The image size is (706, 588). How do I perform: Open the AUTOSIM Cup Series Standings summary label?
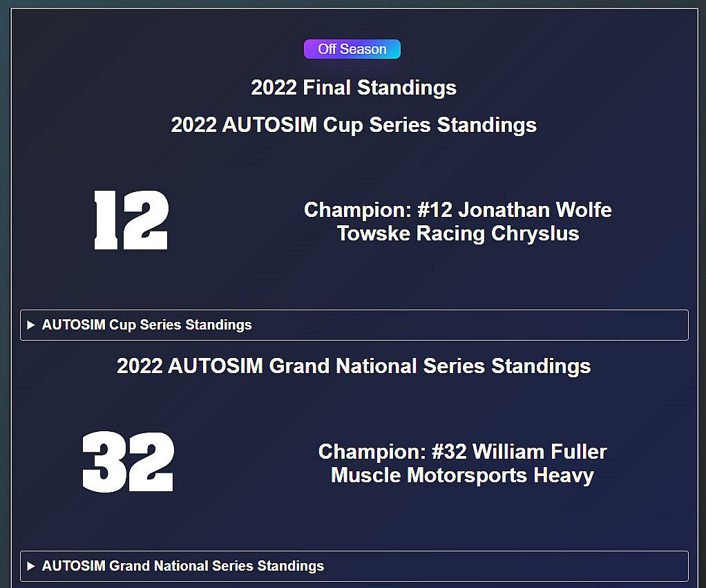146,325
